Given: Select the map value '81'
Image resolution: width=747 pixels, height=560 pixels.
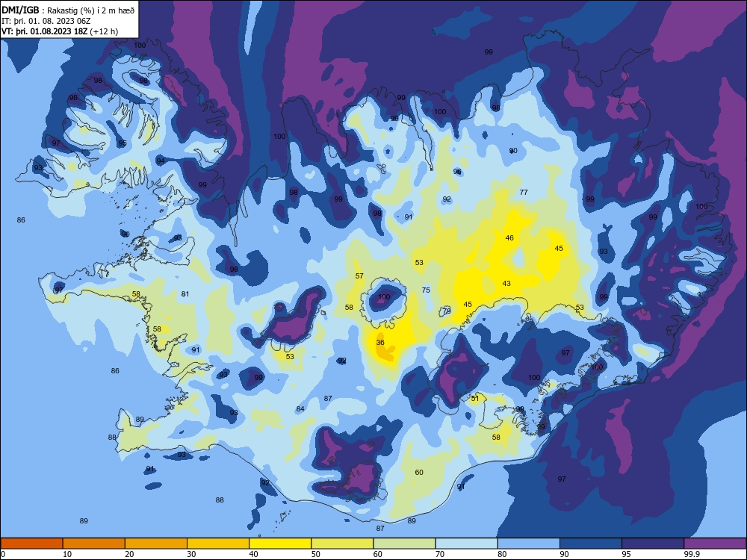Looking at the screenshot, I should [185, 293].
